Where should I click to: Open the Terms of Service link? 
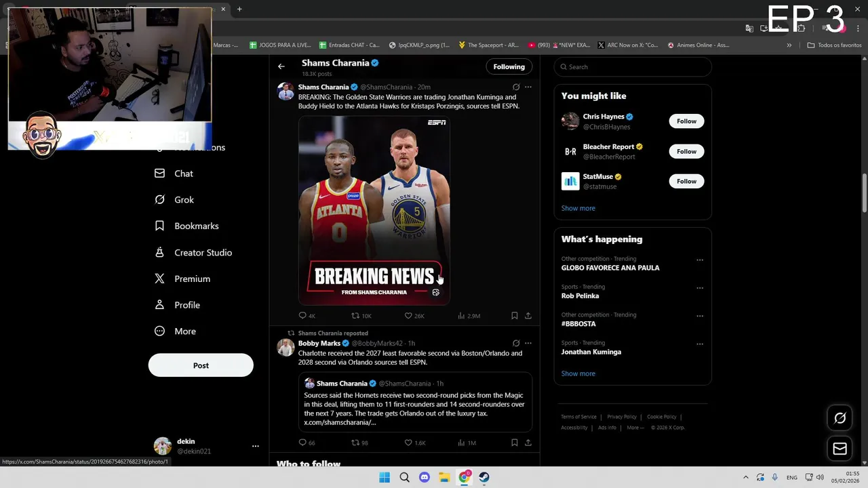pyautogui.click(x=578, y=417)
